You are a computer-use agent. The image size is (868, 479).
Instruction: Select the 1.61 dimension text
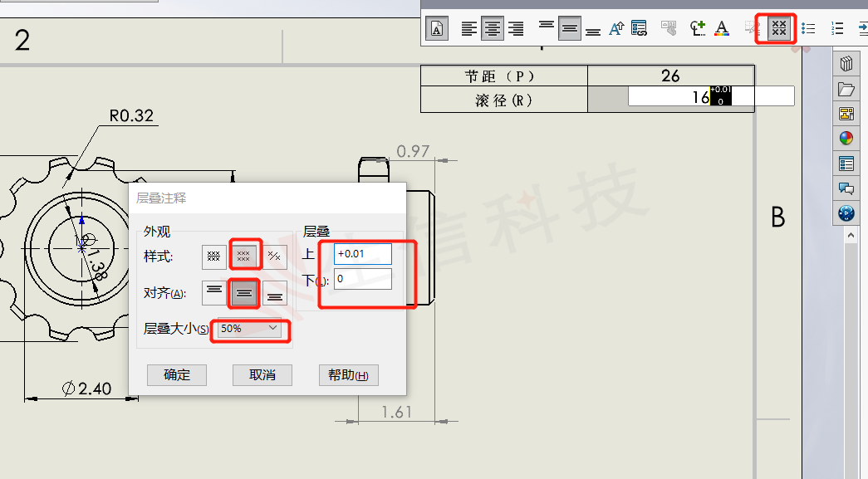coord(396,412)
